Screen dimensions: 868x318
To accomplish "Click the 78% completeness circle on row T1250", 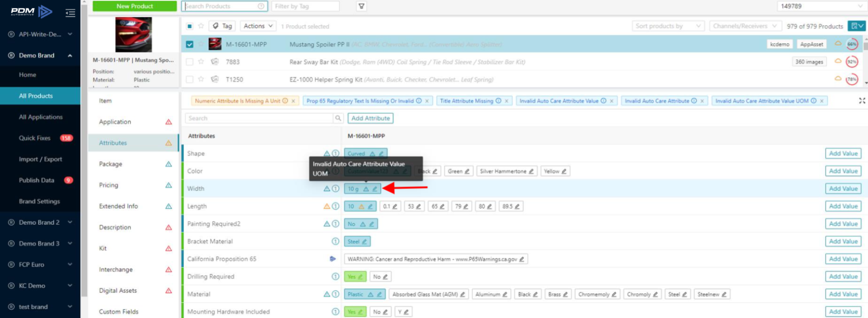I will (x=852, y=79).
